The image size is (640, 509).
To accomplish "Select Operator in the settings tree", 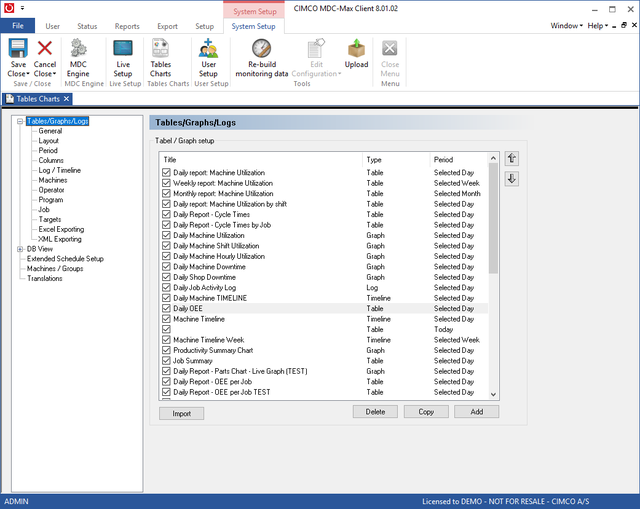I will click(51, 190).
